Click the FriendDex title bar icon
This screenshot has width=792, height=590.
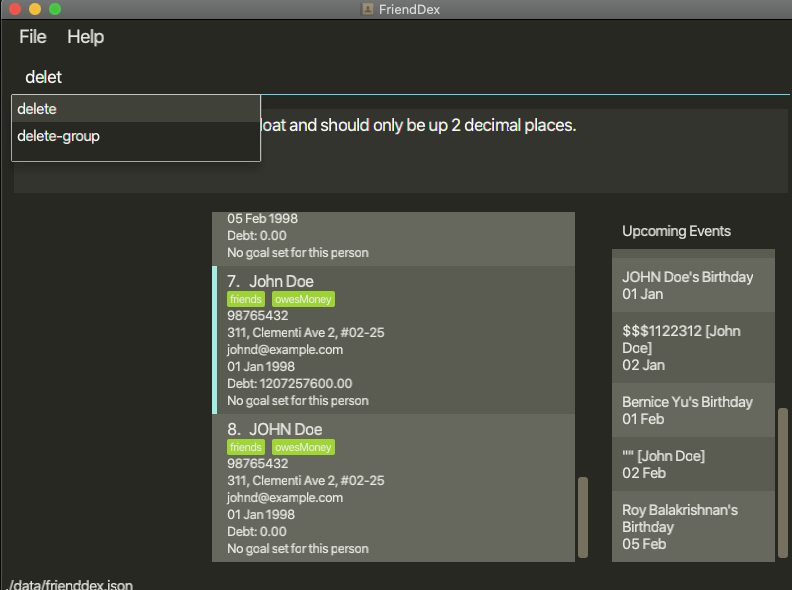[367, 9]
